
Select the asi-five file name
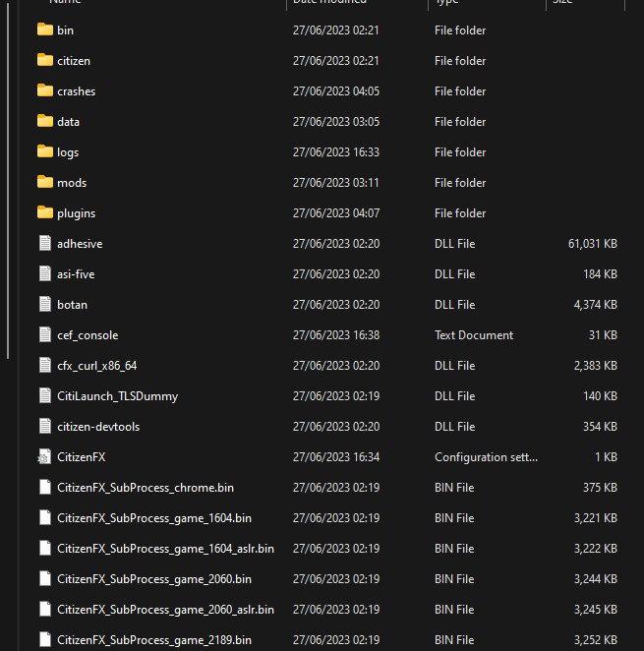pos(76,274)
